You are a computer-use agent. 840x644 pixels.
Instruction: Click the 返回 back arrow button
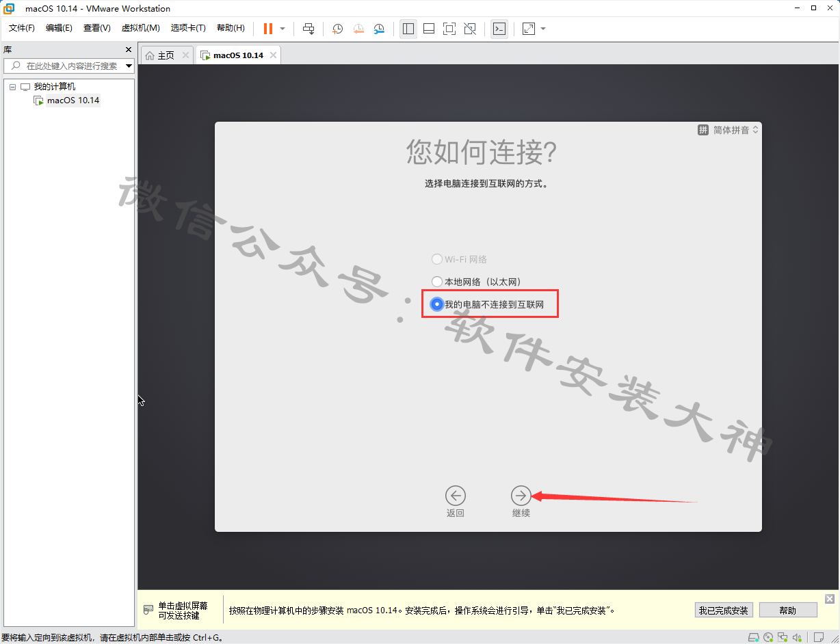tap(455, 495)
